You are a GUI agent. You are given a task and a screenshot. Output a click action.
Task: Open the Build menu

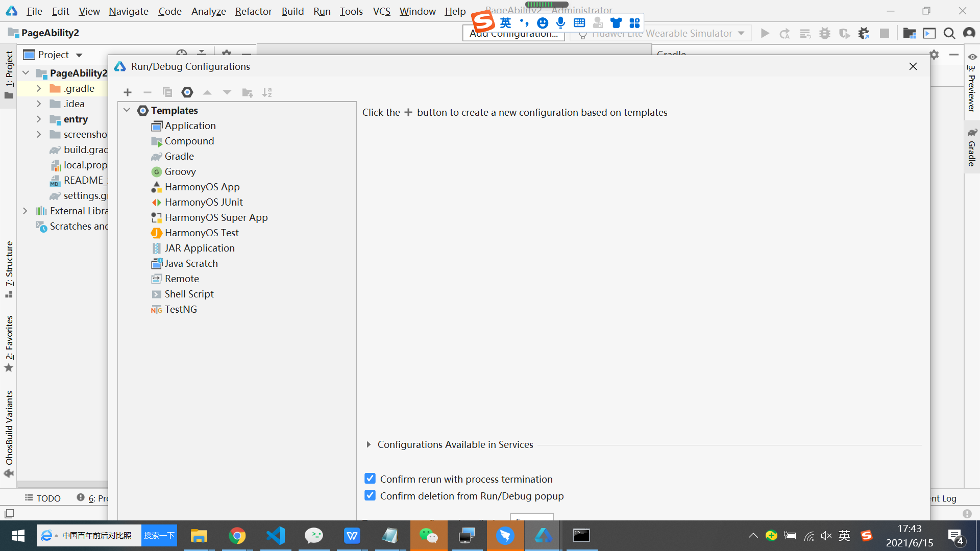(x=292, y=11)
